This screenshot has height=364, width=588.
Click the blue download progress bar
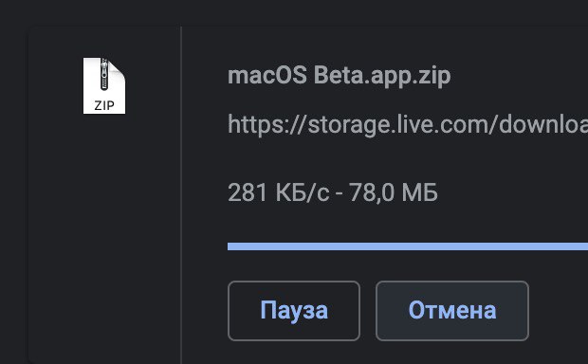408,246
